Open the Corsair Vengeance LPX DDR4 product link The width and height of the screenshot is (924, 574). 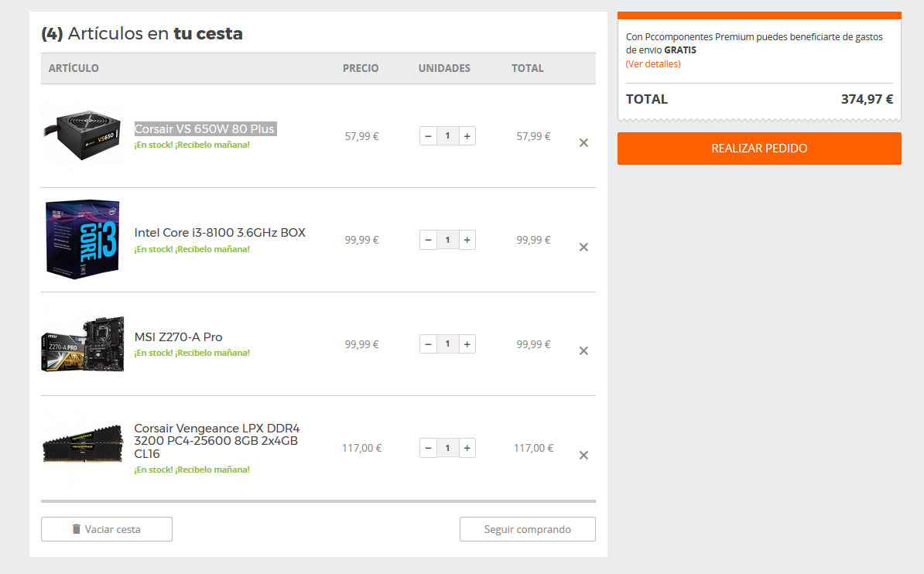[216, 441]
